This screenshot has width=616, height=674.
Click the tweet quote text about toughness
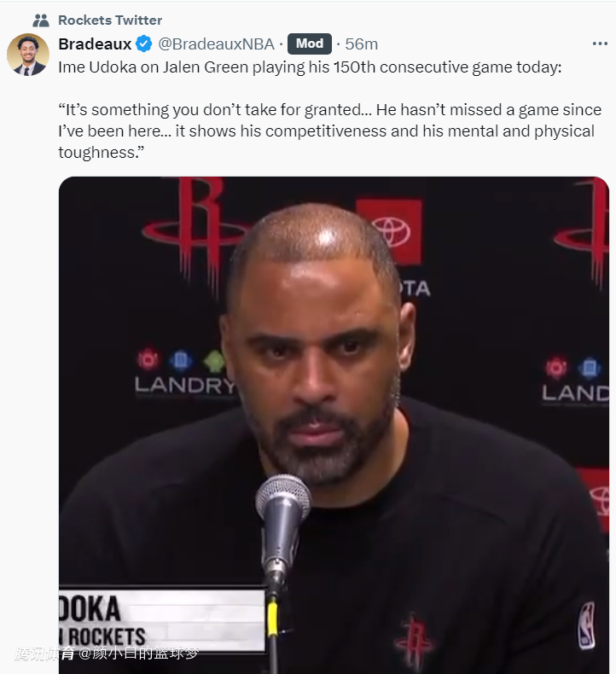(x=329, y=131)
